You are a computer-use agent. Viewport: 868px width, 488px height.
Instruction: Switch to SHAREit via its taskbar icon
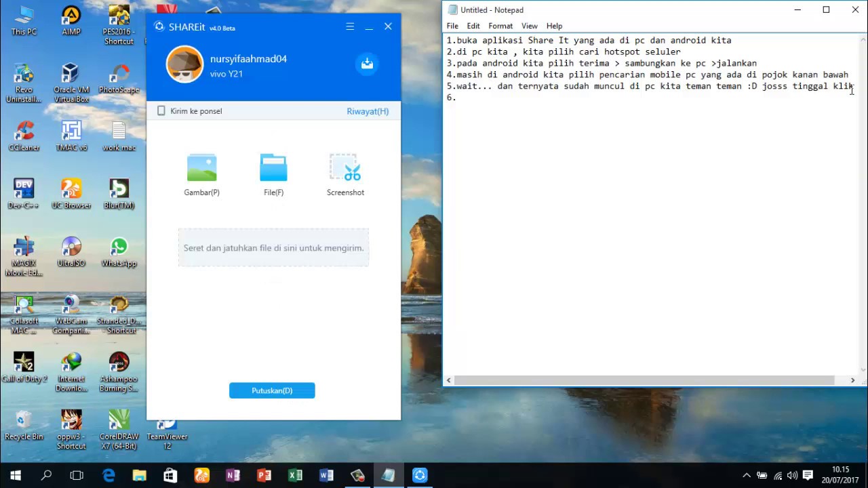(420, 475)
